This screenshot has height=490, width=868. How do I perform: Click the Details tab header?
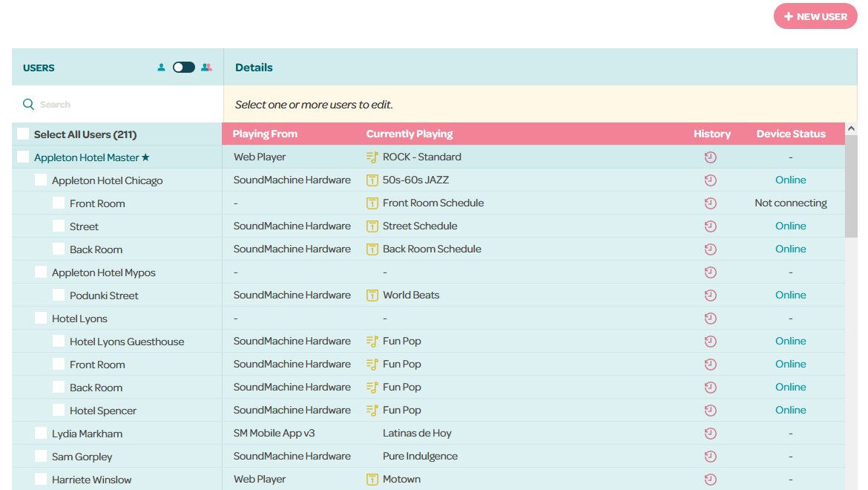point(254,67)
